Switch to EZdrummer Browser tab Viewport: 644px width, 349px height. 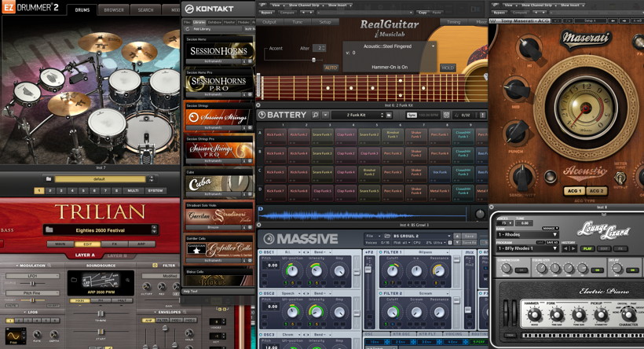pos(114,10)
